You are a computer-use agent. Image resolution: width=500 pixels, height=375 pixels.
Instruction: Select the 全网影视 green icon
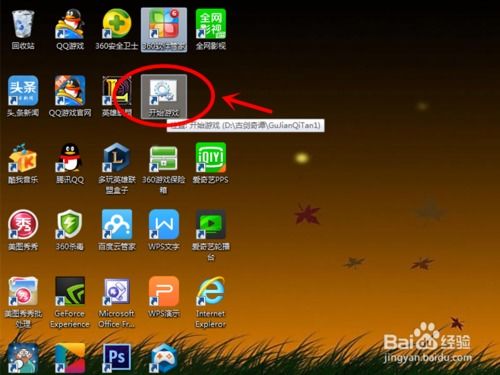tap(211, 24)
